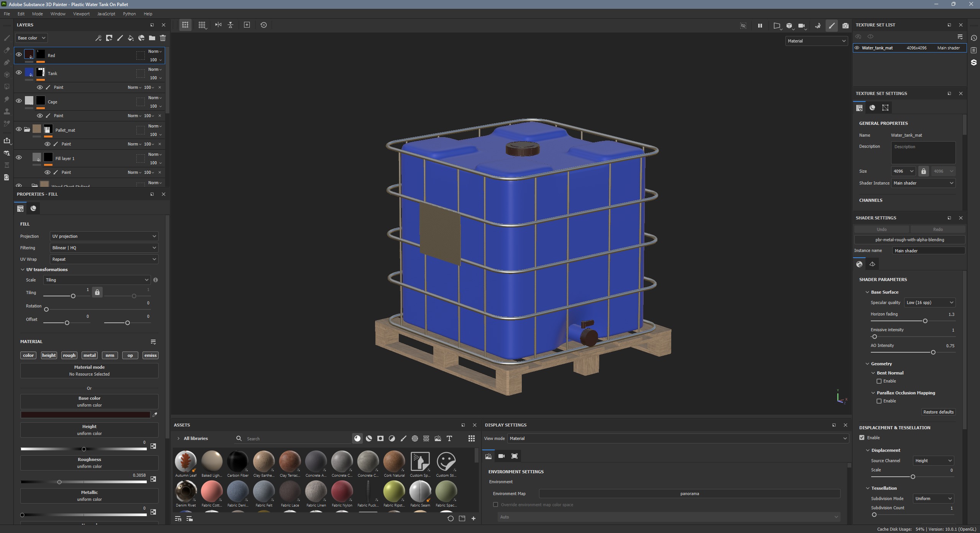
Task: Open the Viewport menu
Action: click(81, 14)
